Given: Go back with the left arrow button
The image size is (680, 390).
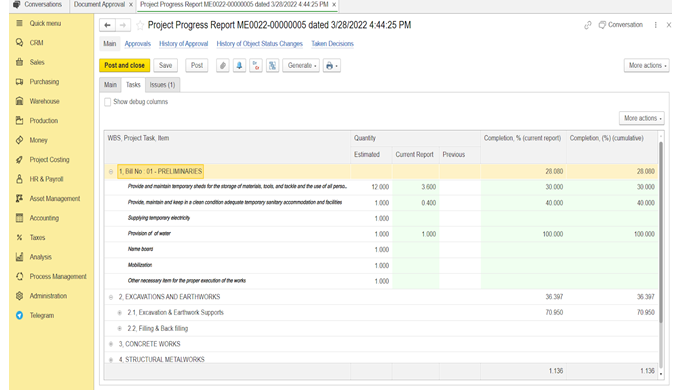Looking at the screenshot, I should coord(108,25).
